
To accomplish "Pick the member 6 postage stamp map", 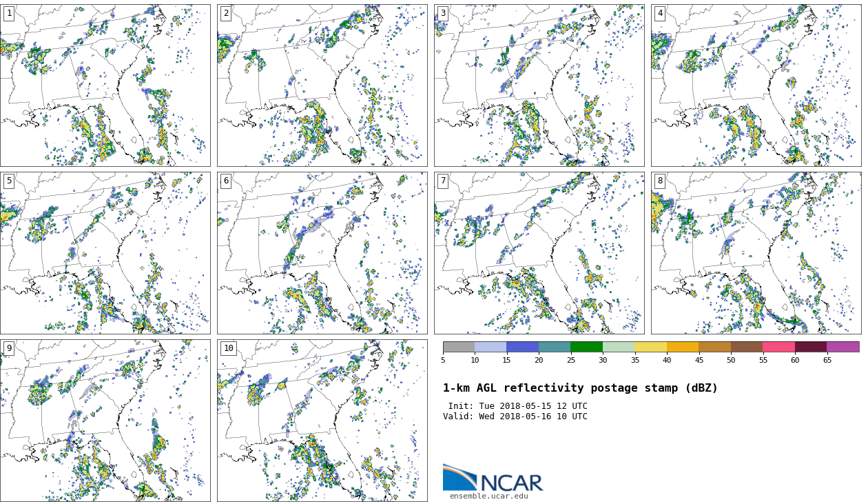I will (322, 253).
